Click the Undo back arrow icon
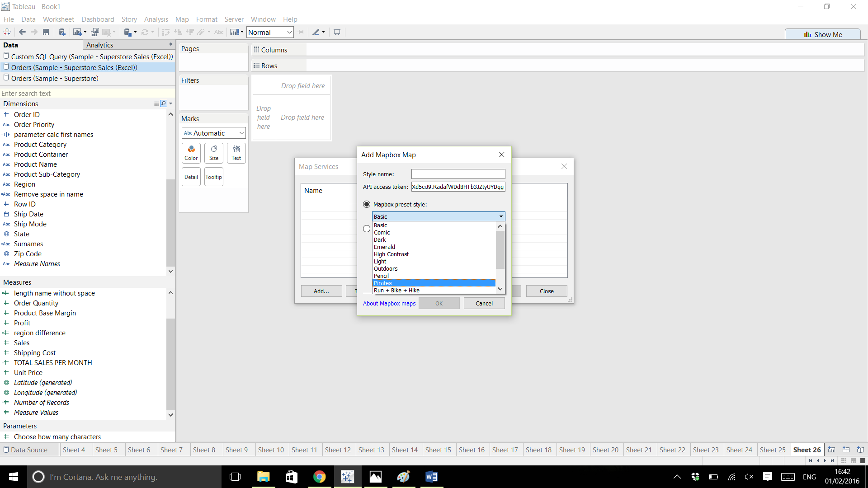This screenshot has height=488, width=868. pyautogui.click(x=22, y=32)
